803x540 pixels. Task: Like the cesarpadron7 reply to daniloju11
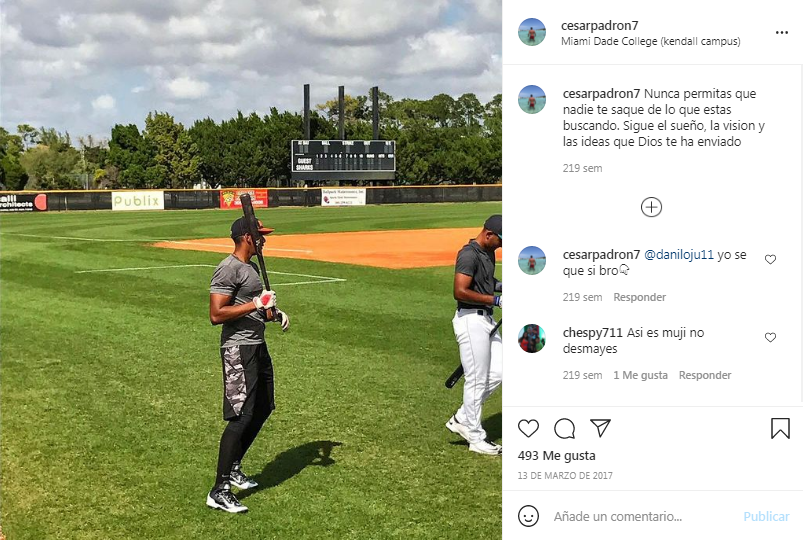770,259
